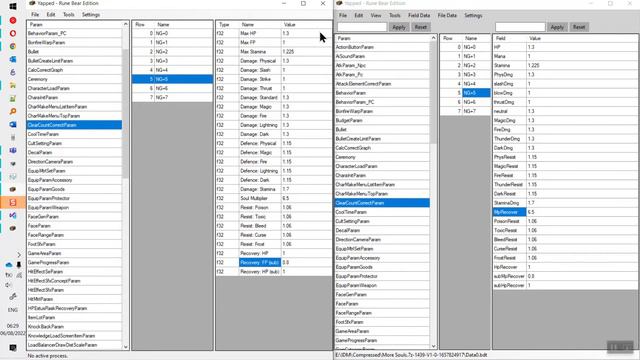Screen dimensions: 640x360
Task: Select BudgetParam in right window param list
Action: click(382, 120)
